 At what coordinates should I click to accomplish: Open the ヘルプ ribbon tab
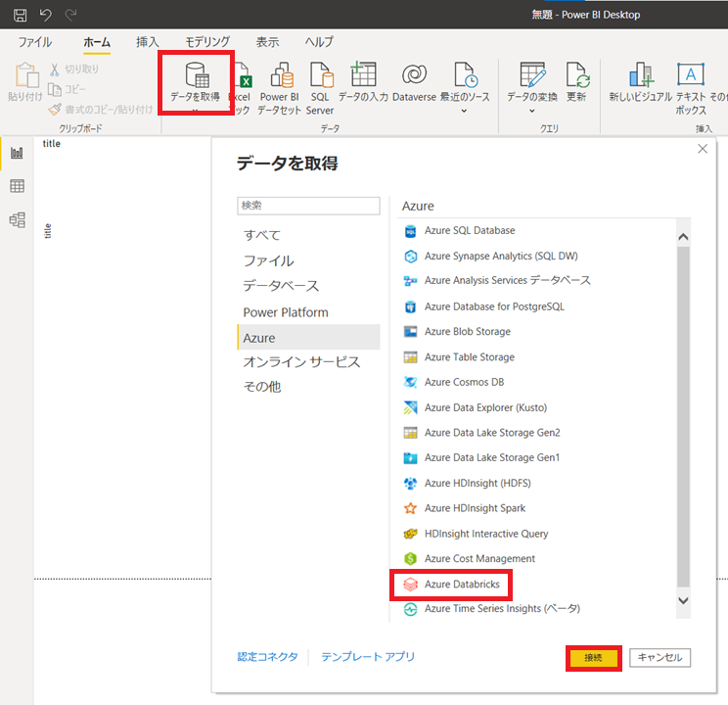point(319,42)
